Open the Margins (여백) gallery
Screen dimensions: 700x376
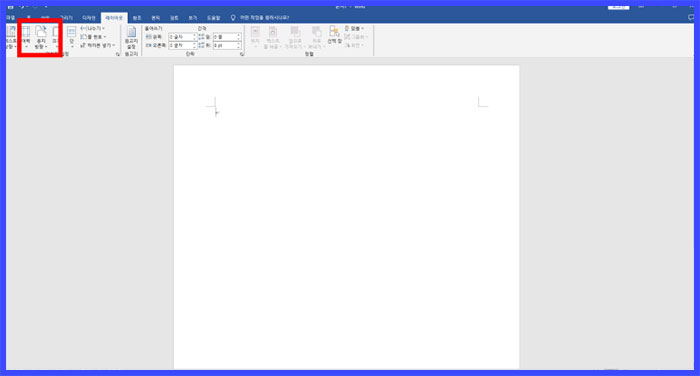click(x=26, y=38)
